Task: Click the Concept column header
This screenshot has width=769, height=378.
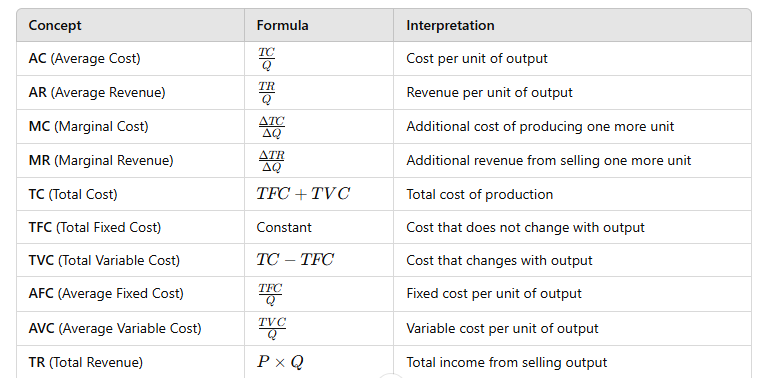Action: (55, 25)
